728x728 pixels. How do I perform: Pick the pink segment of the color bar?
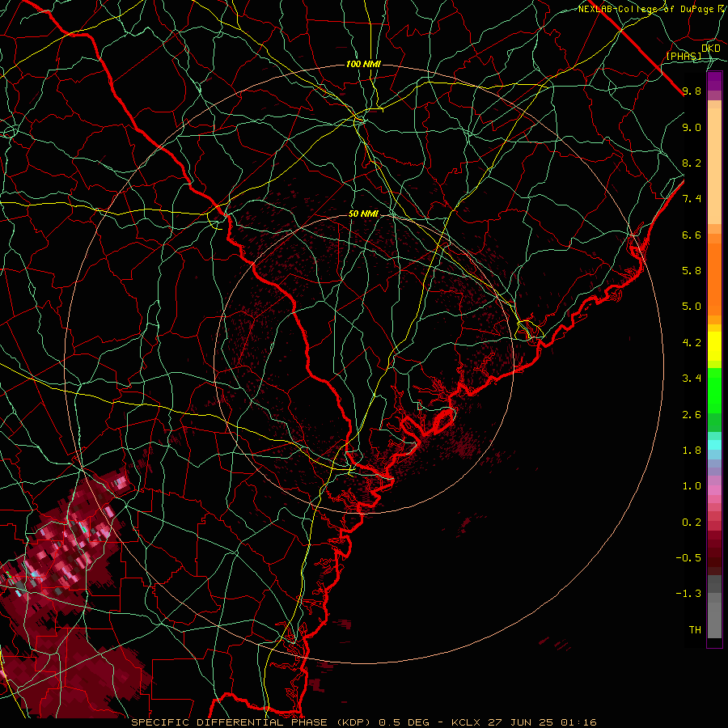coord(714,490)
